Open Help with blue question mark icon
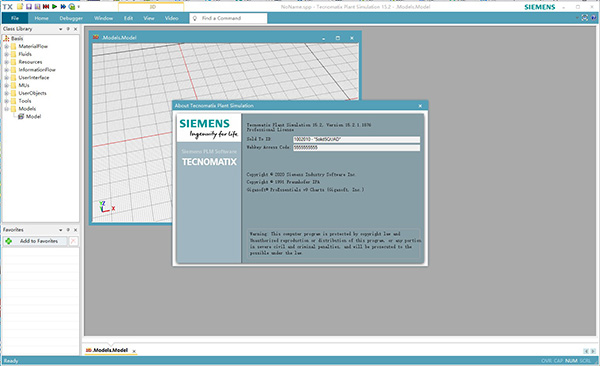Screen dimensions: 600x366 [x=594, y=18]
